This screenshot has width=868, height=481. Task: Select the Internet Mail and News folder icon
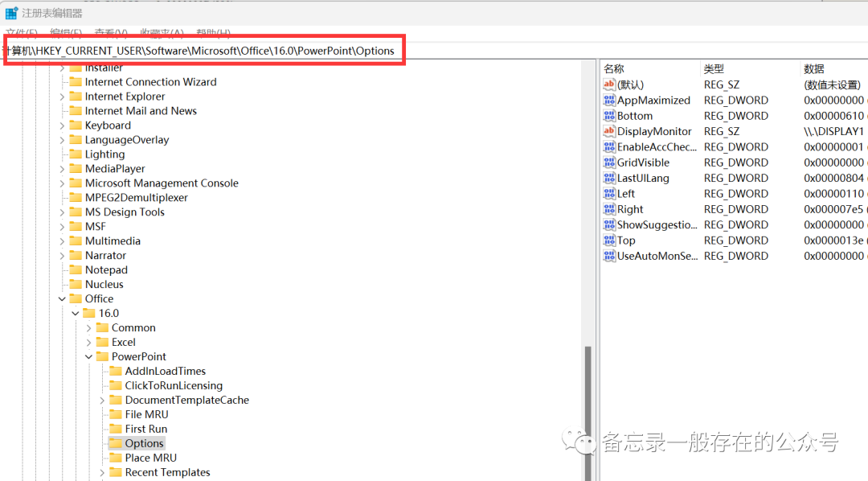76,110
